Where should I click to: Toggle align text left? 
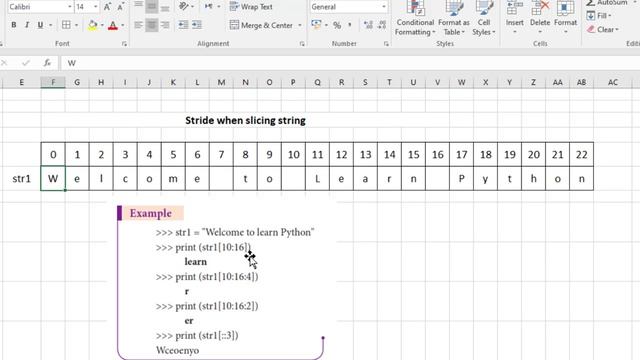click(x=138, y=25)
